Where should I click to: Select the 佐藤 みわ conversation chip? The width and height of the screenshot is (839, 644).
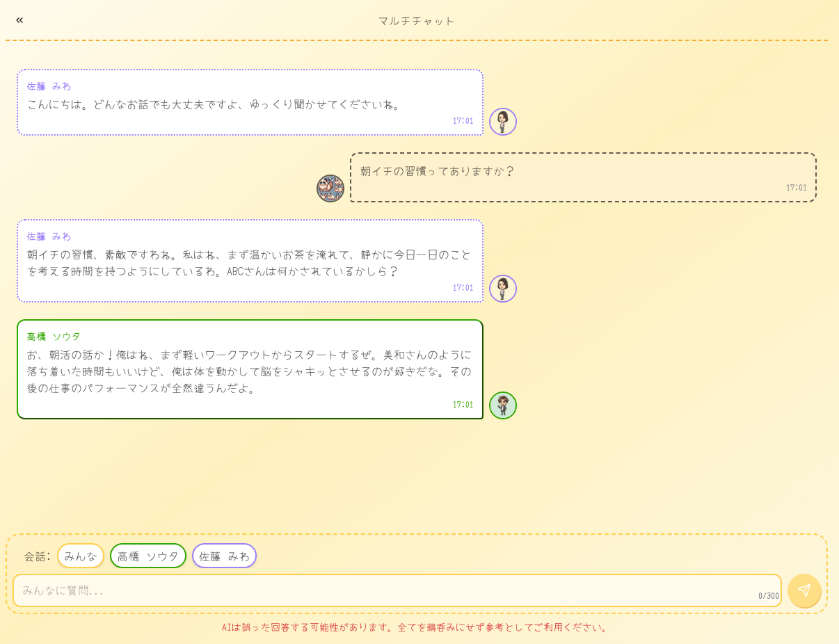[224, 556]
